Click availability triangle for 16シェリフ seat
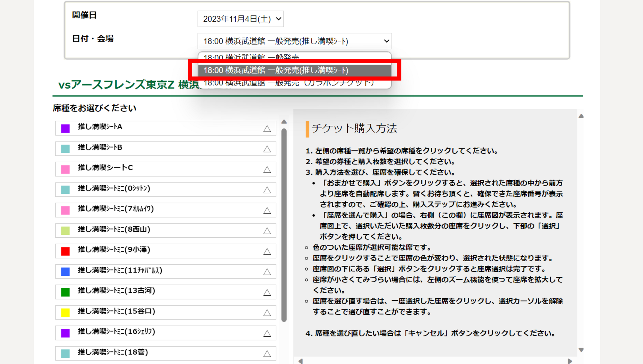The image size is (643, 364). point(267,333)
